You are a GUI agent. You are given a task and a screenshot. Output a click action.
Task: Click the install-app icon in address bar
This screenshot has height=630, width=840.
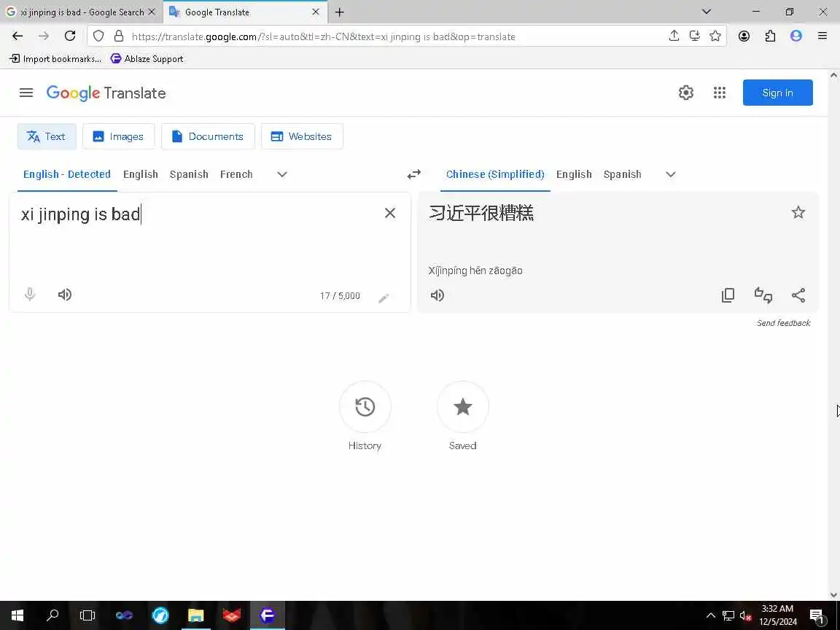(x=694, y=36)
